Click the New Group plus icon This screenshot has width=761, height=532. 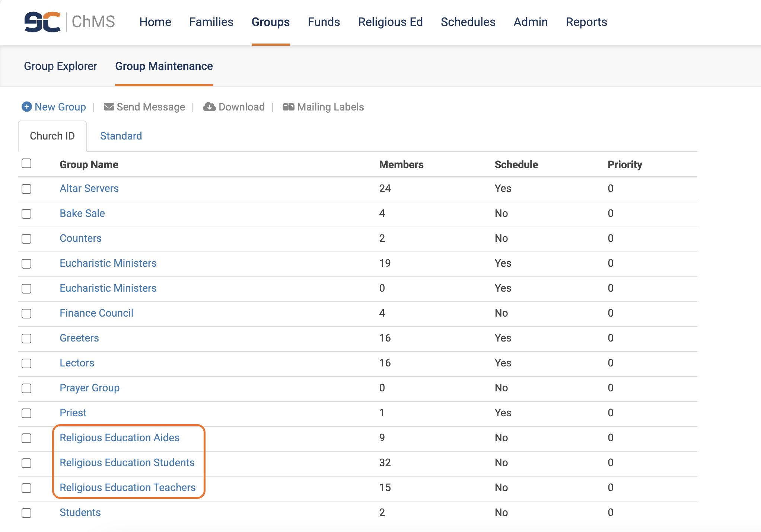[x=26, y=107]
